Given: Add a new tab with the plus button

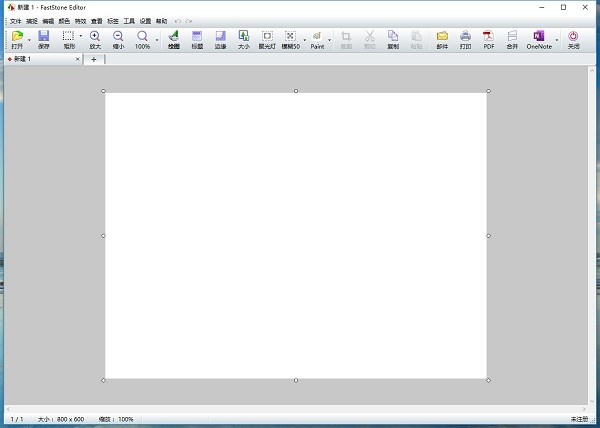Looking at the screenshot, I should (x=94, y=60).
